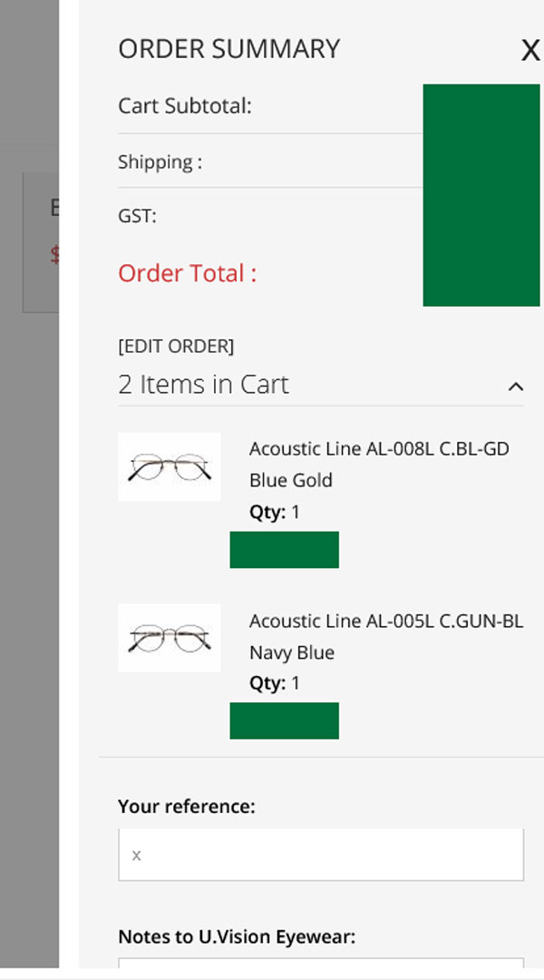Click the "2 Items in Cart" heading
This screenshot has height=980, width=544.
tap(203, 385)
